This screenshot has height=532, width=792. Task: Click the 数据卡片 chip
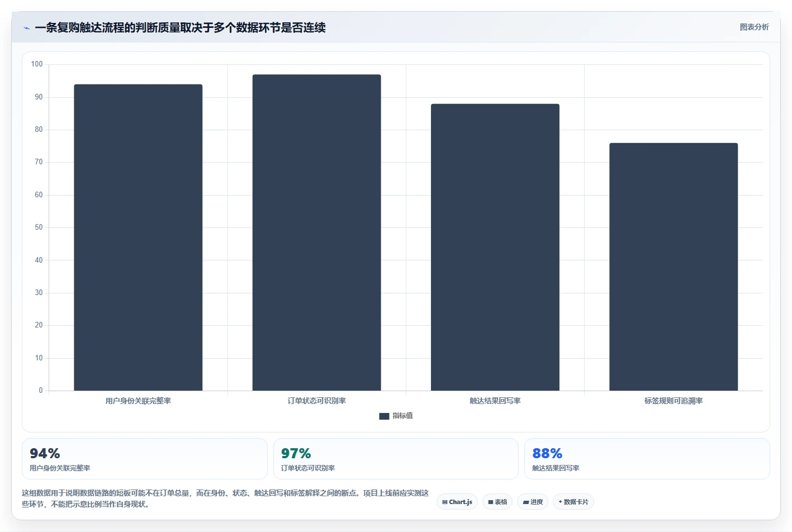coord(573,502)
